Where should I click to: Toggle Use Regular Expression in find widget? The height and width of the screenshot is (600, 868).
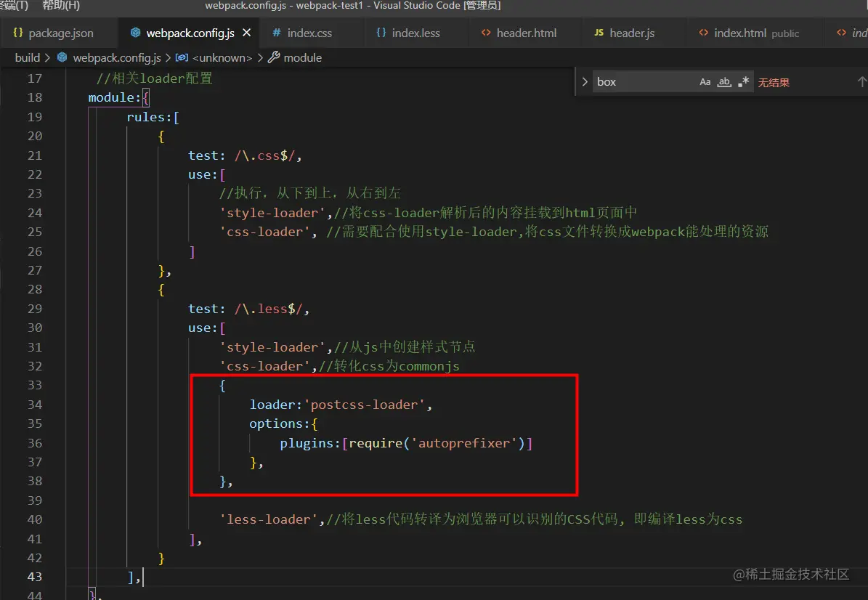click(x=744, y=82)
